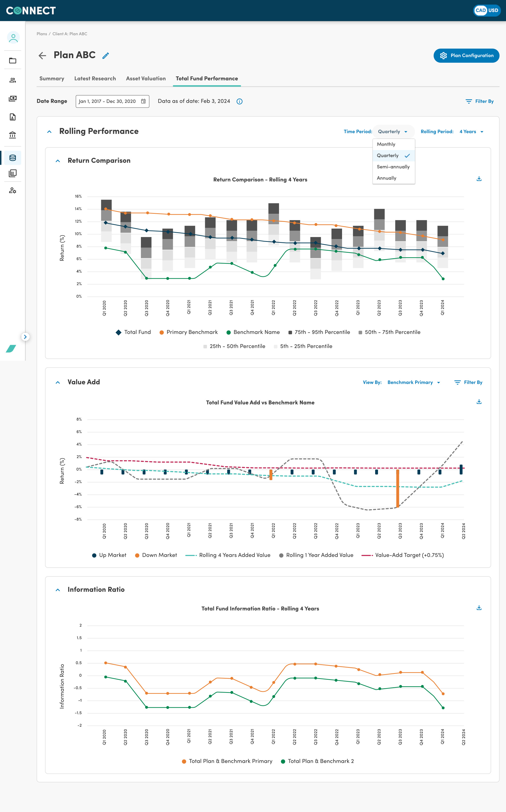This screenshot has width=506, height=812.
Task: Collapse the Information Ratio panel
Action: [58, 590]
